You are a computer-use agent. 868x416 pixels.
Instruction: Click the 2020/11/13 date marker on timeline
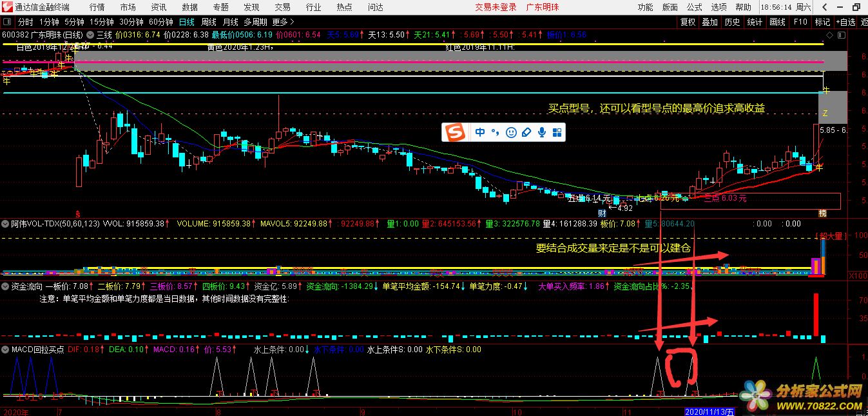[709, 411]
